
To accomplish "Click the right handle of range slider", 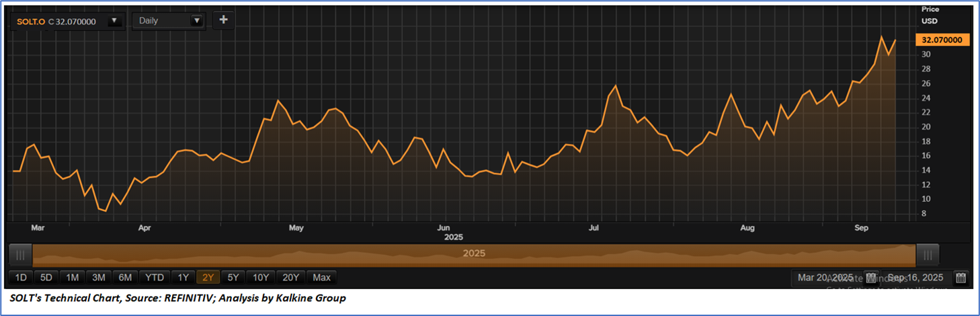I will (928, 253).
